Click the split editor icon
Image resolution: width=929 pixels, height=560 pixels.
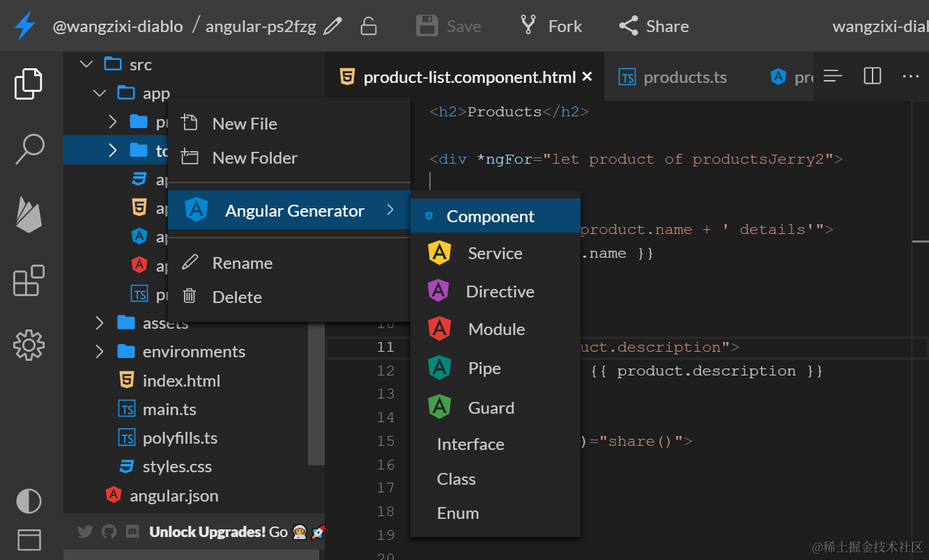pos(872,76)
